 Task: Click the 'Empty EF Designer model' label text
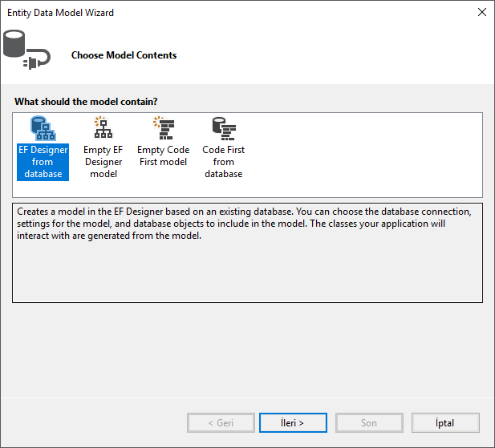point(103,162)
